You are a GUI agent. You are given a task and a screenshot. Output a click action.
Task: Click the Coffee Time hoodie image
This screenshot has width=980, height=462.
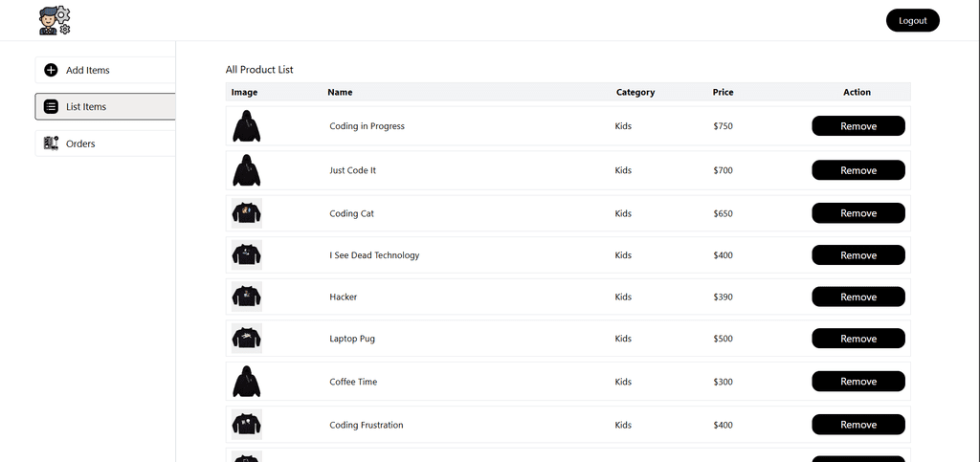pos(247,382)
